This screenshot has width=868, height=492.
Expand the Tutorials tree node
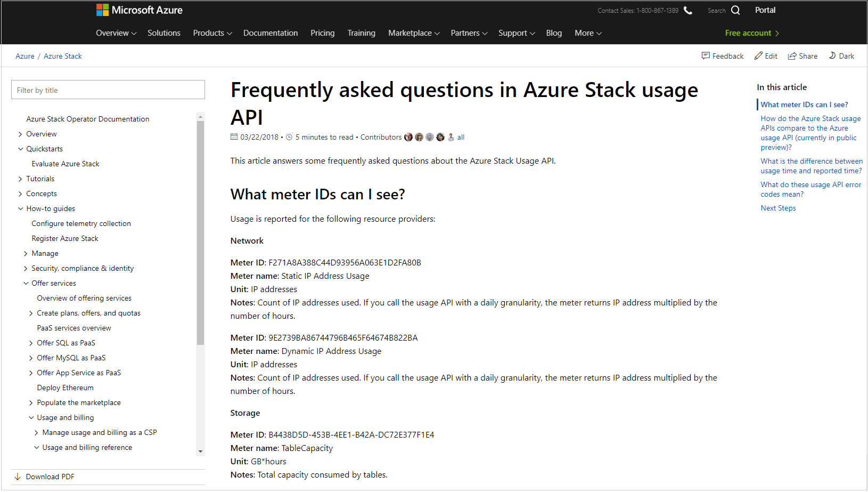click(x=20, y=179)
